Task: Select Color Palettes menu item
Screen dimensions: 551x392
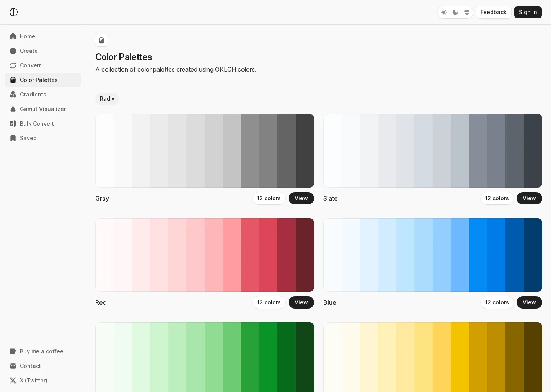Action: [x=39, y=80]
